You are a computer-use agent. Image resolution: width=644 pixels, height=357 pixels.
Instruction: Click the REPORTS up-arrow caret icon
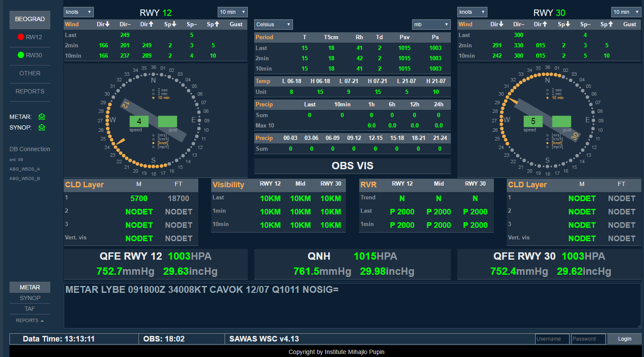(42, 321)
